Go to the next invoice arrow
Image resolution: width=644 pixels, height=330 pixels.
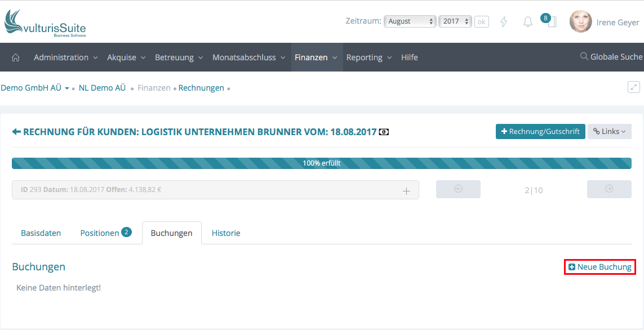click(609, 189)
